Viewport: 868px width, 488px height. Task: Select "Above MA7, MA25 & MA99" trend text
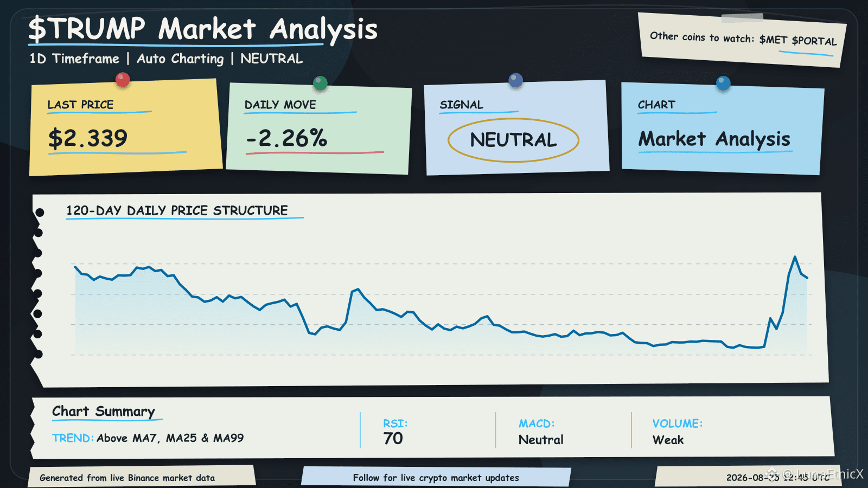click(x=170, y=438)
